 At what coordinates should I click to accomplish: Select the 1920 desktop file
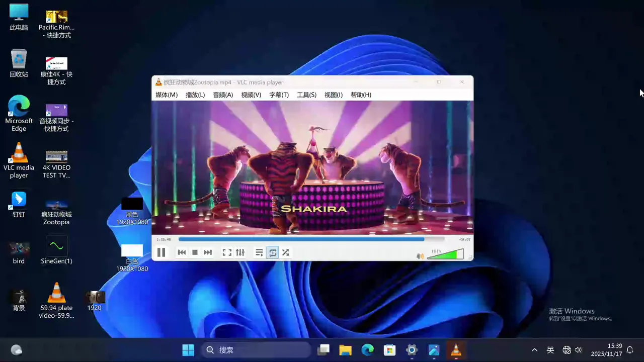click(x=95, y=300)
